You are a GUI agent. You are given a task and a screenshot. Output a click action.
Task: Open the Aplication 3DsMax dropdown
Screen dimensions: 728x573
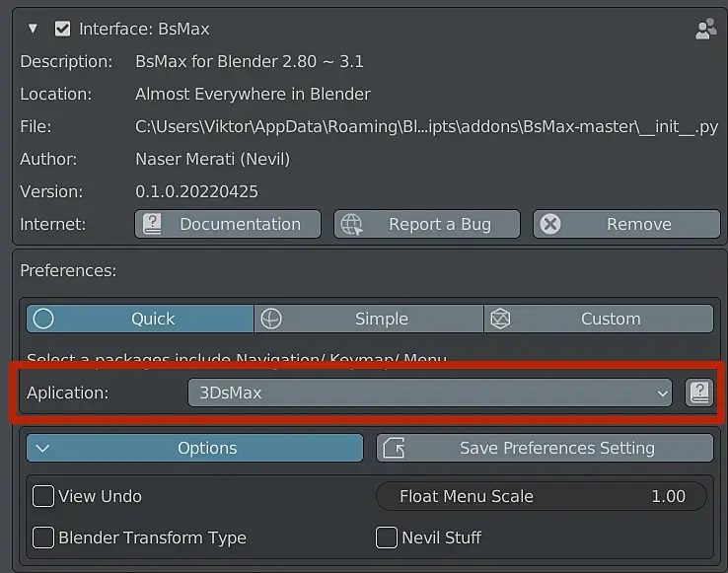click(429, 393)
